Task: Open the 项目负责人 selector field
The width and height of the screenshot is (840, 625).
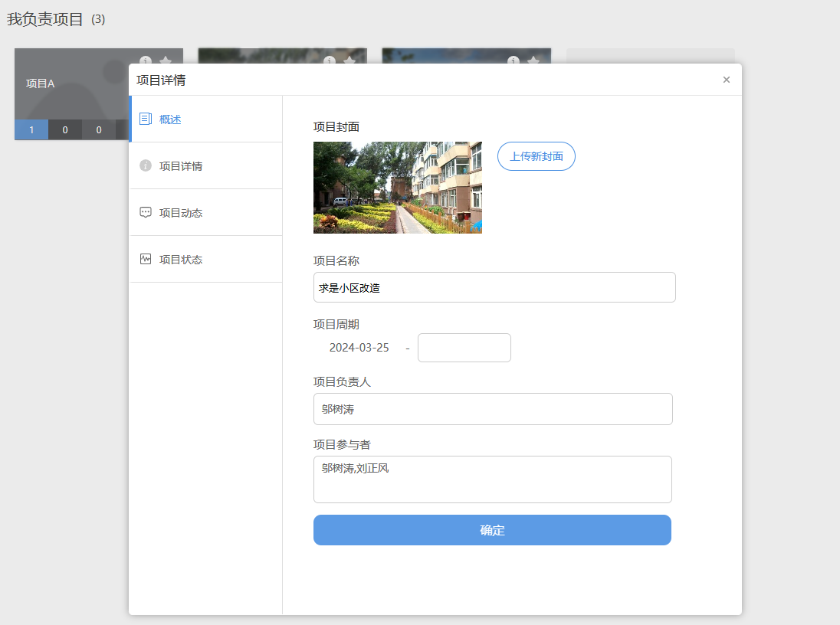Action: [x=493, y=409]
